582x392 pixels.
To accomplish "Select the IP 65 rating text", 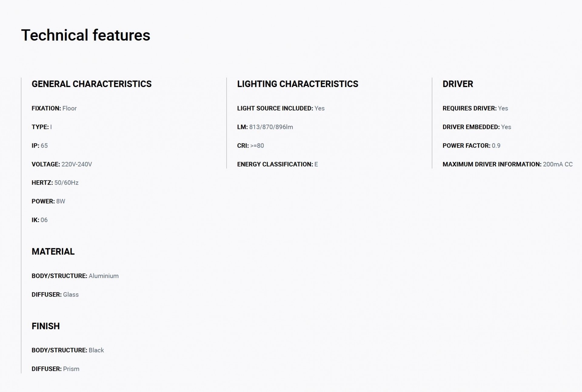I will [39, 146].
